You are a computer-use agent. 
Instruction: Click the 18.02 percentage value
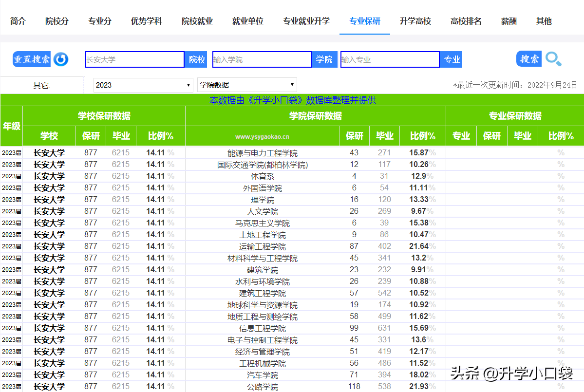[418, 374]
